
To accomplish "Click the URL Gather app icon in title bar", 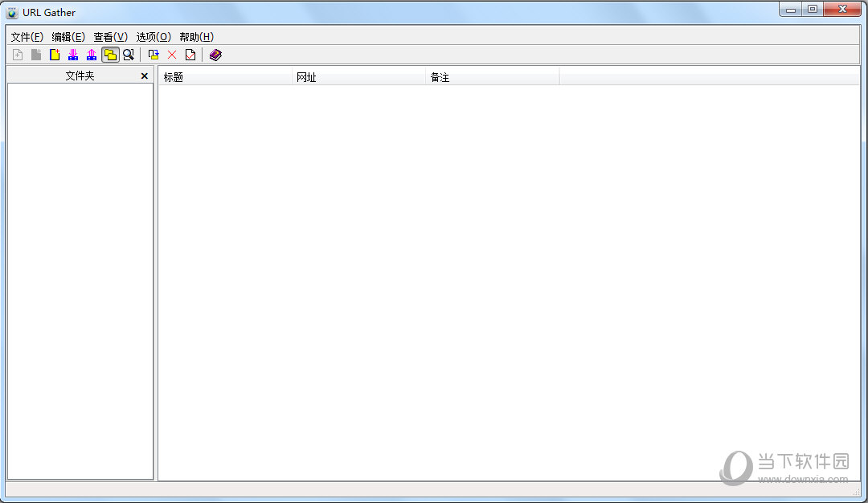I will [x=12, y=12].
